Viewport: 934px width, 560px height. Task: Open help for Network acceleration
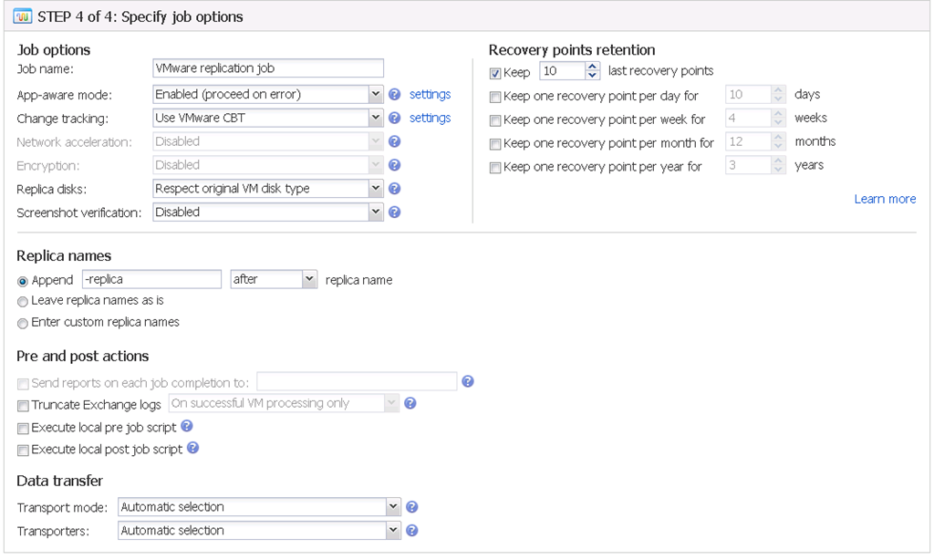point(394,141)
